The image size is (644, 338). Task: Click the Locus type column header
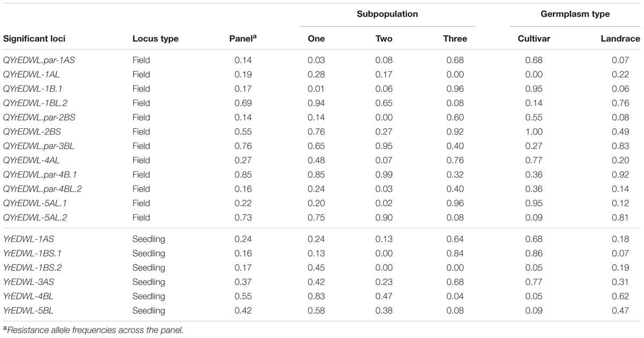[x=155, y=39]
